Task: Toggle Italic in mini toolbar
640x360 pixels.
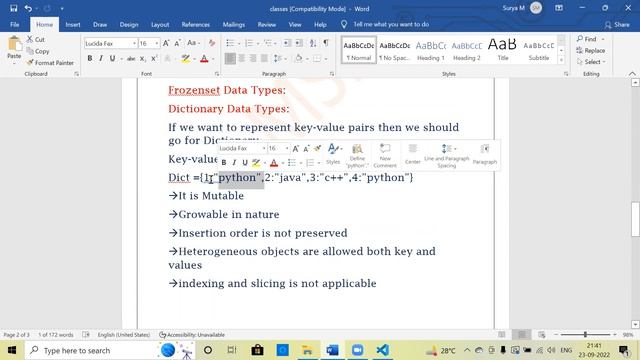Action: point(234,162)
